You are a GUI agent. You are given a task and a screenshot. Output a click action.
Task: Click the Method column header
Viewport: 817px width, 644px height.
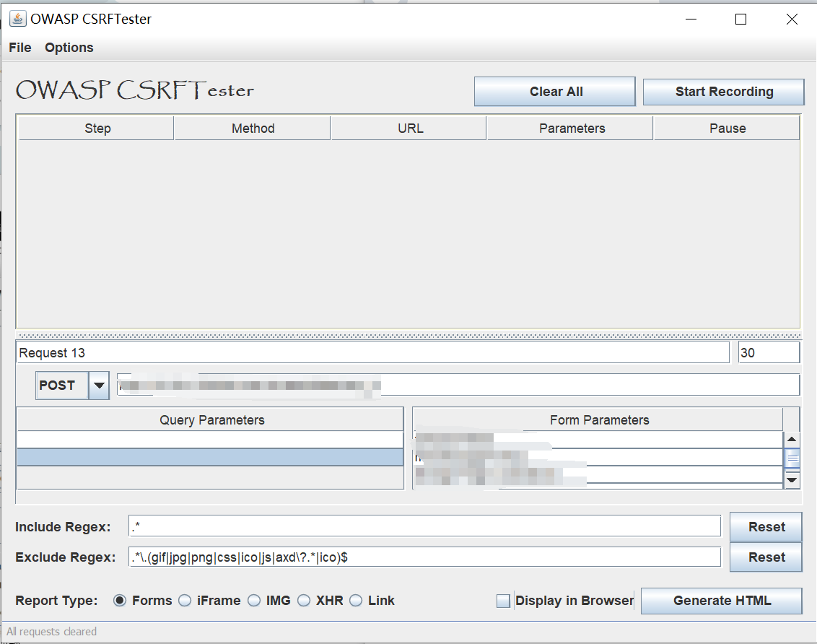253,129
